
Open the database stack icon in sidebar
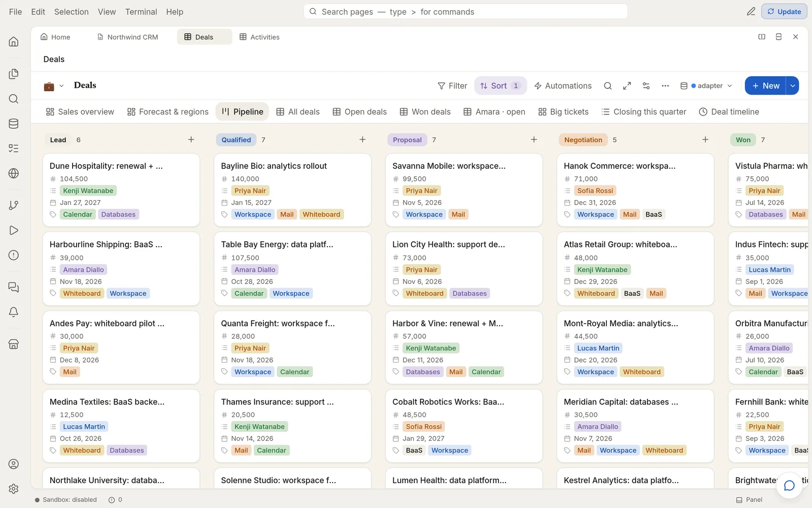click(x=14, y=123)
